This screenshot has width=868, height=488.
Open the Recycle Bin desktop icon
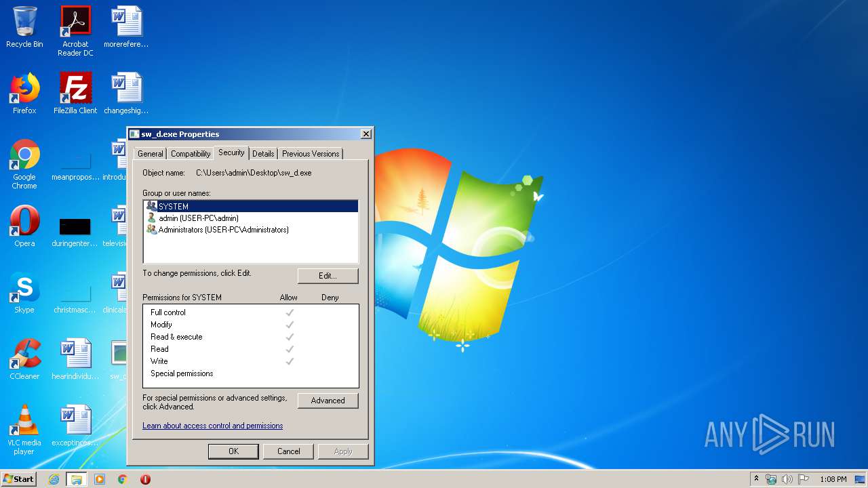click(24, 27)
